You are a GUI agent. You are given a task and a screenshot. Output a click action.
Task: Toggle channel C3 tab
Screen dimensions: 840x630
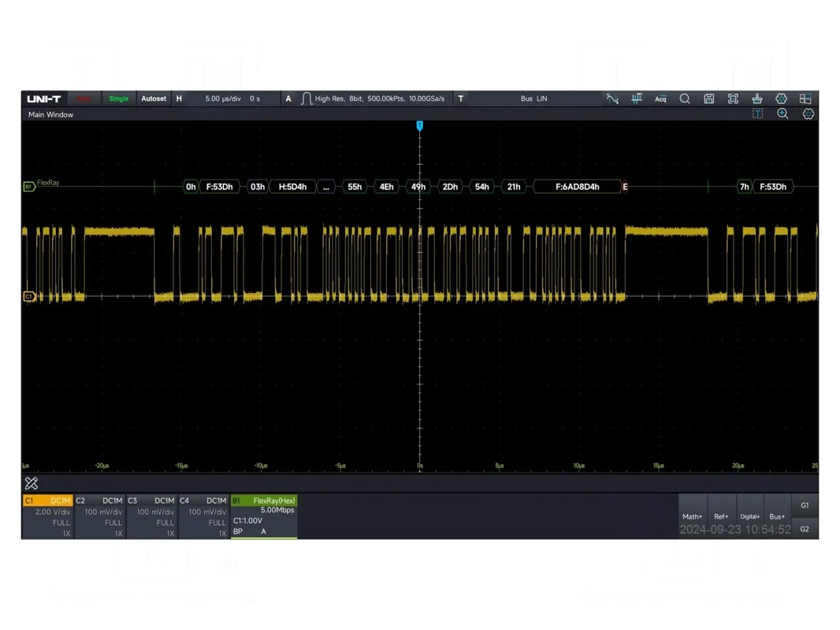(x=151, y=501)
